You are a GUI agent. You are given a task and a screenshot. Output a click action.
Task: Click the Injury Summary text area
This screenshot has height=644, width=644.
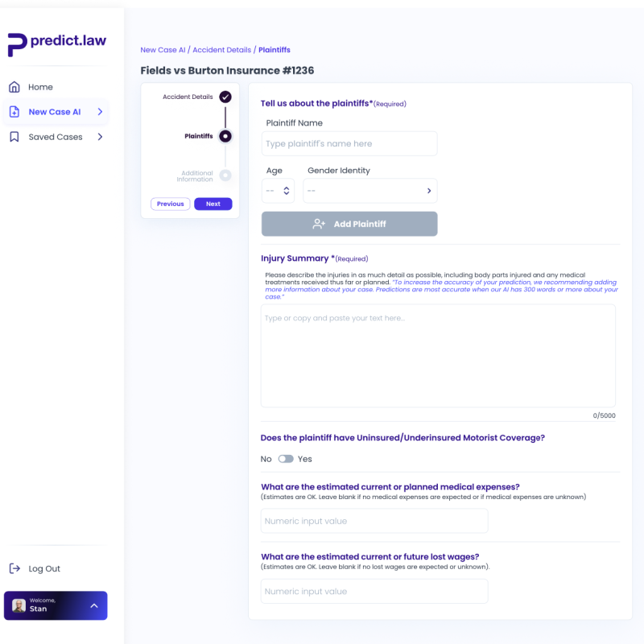tap(438, 356)
